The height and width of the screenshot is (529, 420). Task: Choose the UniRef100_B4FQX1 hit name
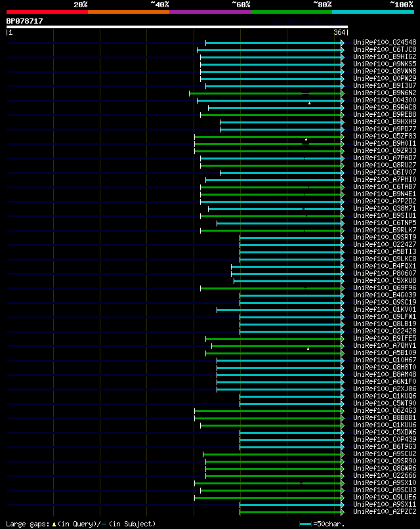coord(385,266)
